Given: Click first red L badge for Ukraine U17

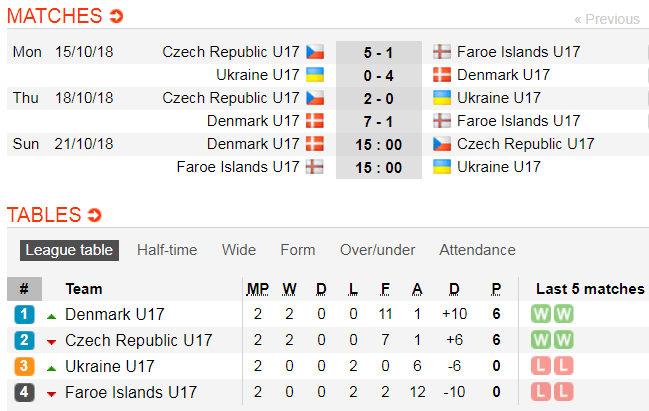Looking at the screenshot, I should click(541, 366).
